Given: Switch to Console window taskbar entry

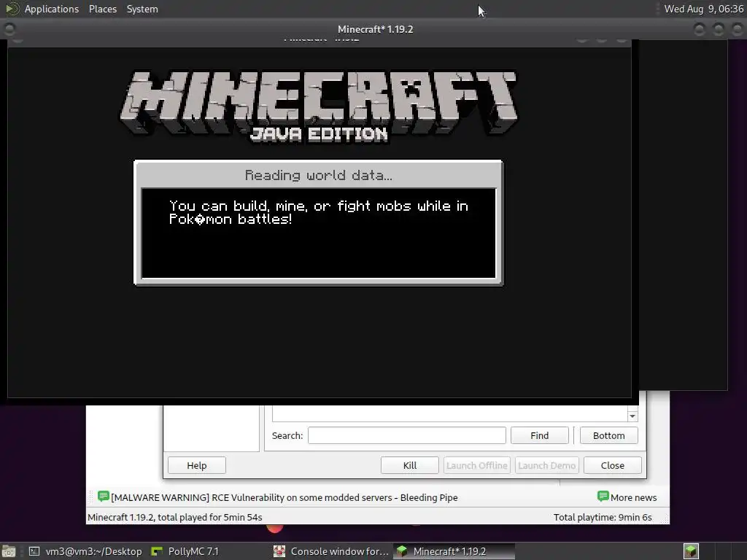Looking at the screenshot, I should (x=332, y=551).
